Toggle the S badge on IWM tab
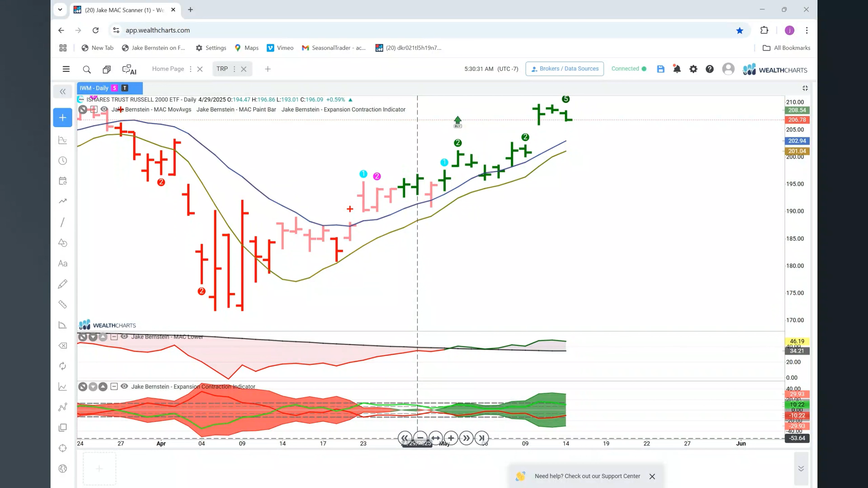868x488 pixels. [114, 88]
